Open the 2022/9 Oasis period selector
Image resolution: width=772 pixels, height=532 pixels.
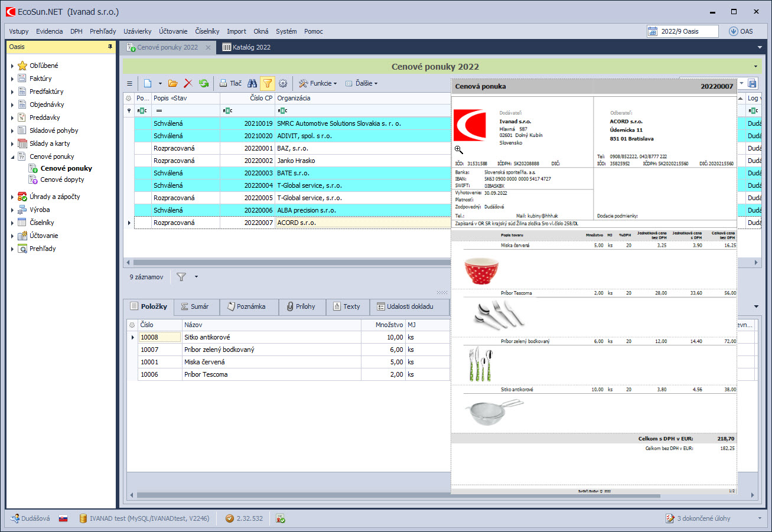tap(683, 31)
